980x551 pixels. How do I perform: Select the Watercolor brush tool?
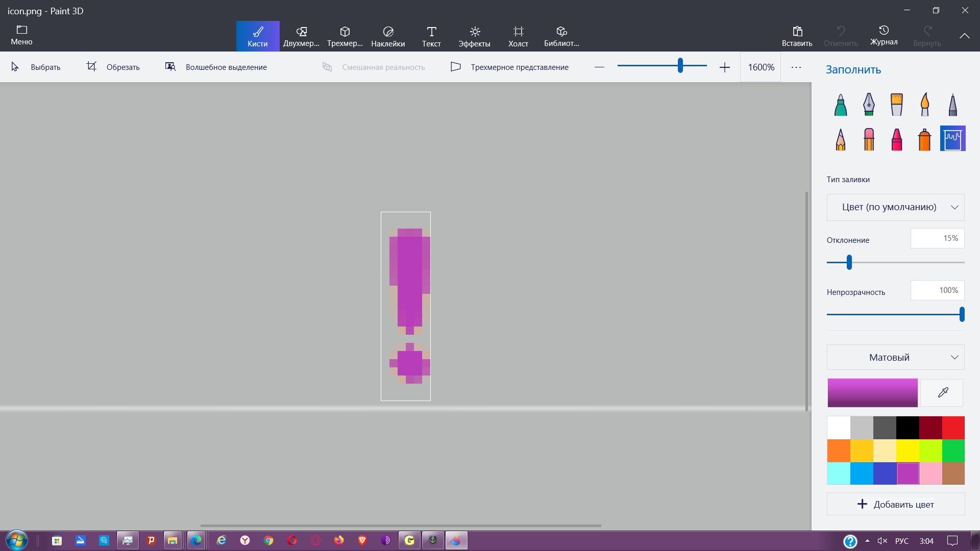pos(925,105)
